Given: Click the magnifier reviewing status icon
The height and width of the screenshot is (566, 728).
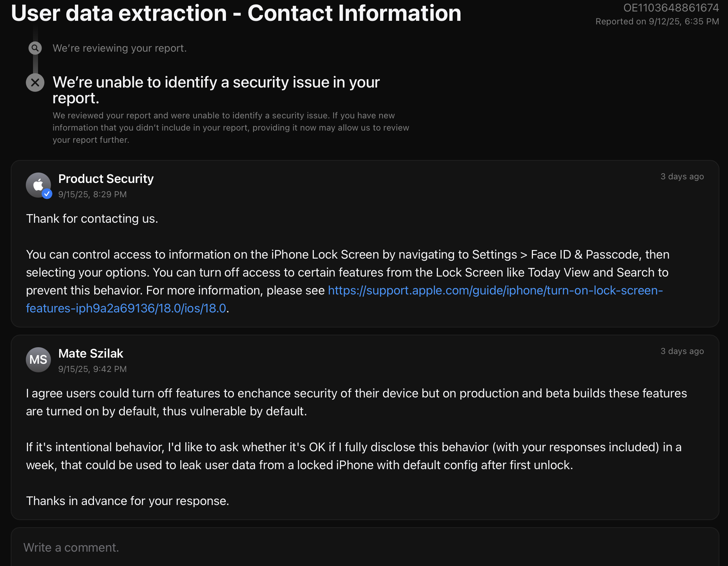Looking at the screenshot, I should tap(35, 48).
